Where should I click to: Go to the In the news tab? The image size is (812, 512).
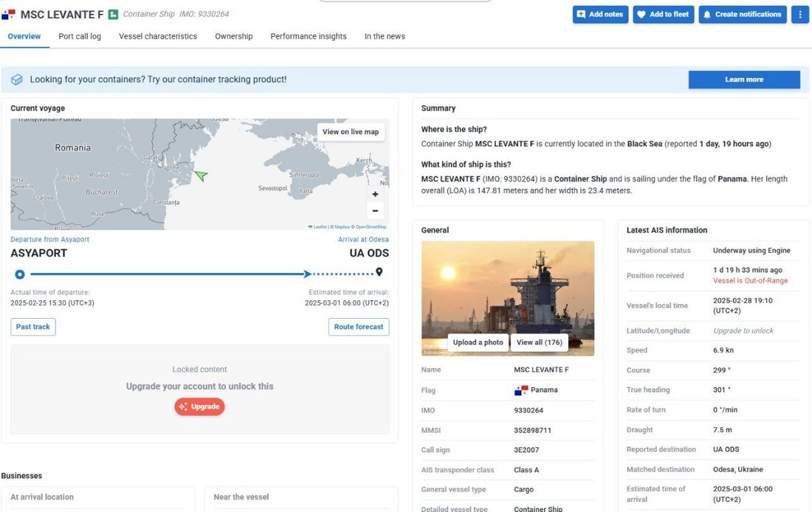pos(385,36)
